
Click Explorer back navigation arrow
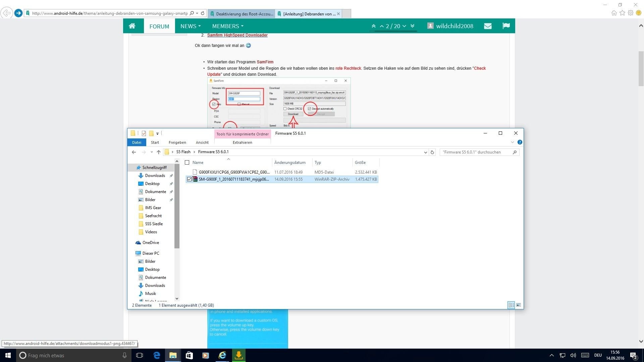click(x=134, y=152)
